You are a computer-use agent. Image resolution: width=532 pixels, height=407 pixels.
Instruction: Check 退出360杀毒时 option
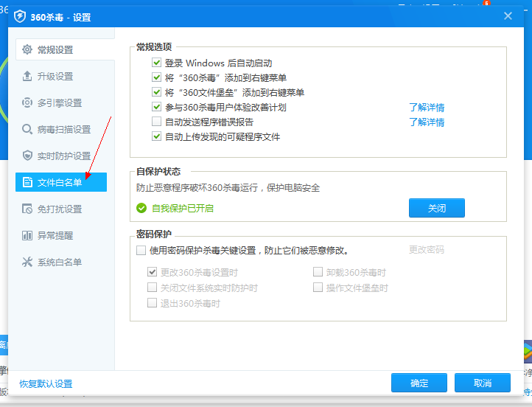(x=152, y=303)
